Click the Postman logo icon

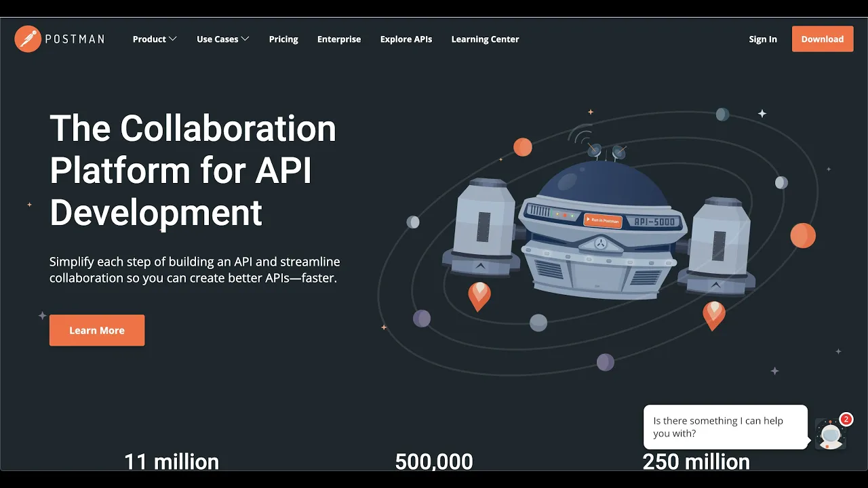pyautogui.click(x=28, y=39)
